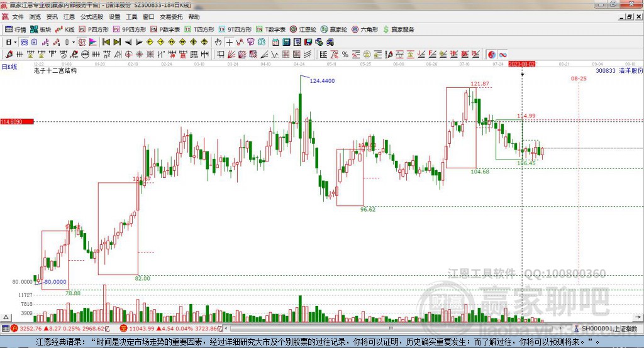Open the P数字表 tool
644x348 pixels.
pyautogui.click(x=165, y=30)
